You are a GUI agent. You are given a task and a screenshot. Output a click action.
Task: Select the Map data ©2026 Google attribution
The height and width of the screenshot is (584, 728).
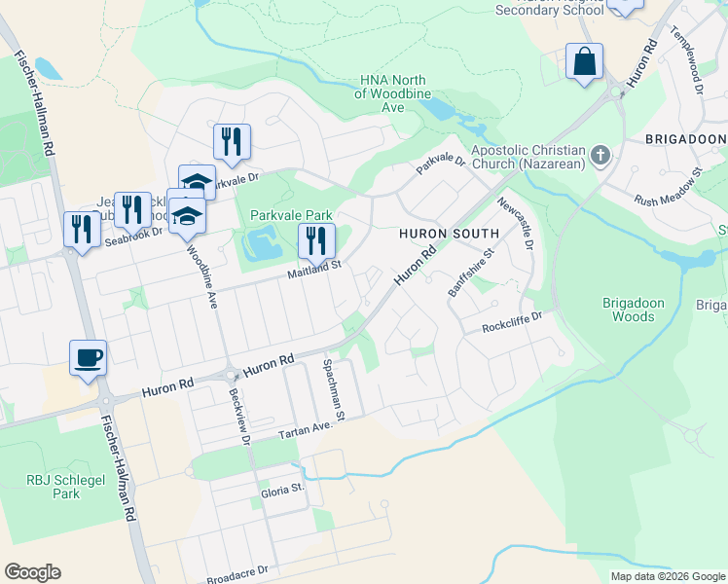[x=668, y=576]
